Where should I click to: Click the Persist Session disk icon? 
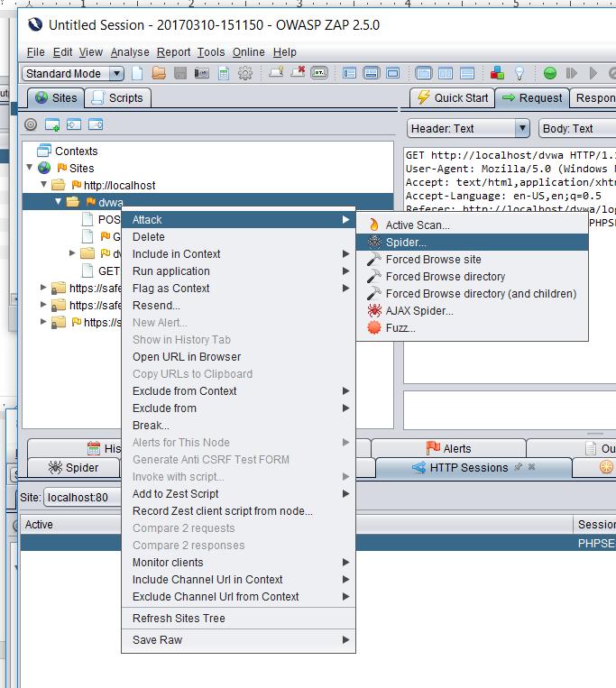180,73
